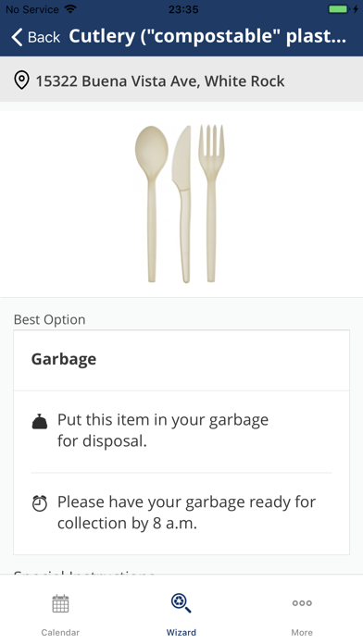This screenshot has width=363, height=644.
Task: Open the Wizard recycling search icon
Action: pos(181,603)
